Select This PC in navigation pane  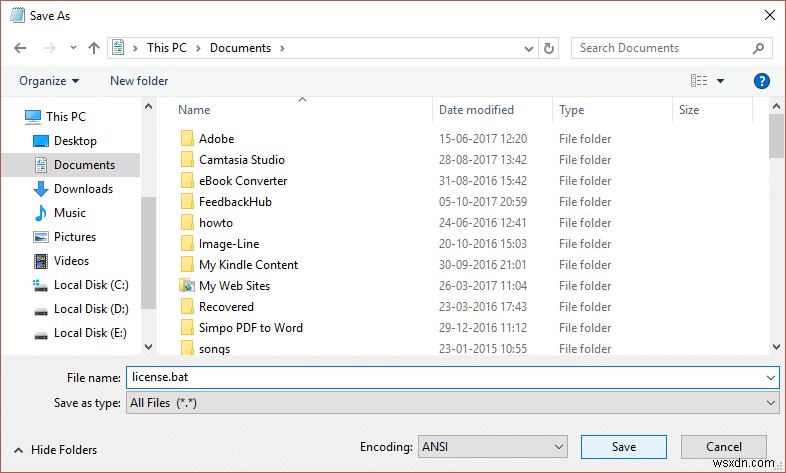66,117
